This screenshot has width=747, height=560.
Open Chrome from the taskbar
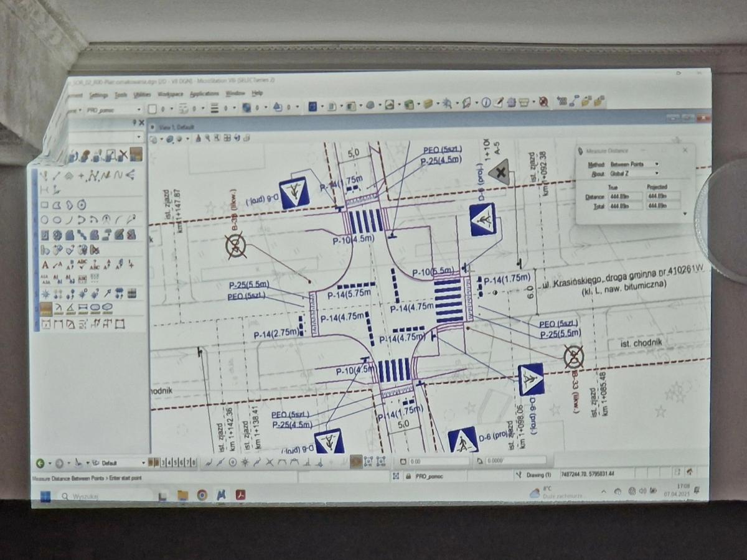point(202,495)
